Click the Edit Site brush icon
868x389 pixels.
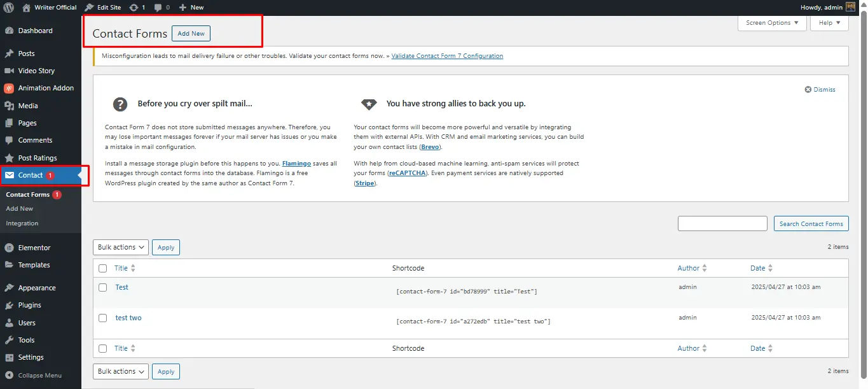tap(90, 7)
